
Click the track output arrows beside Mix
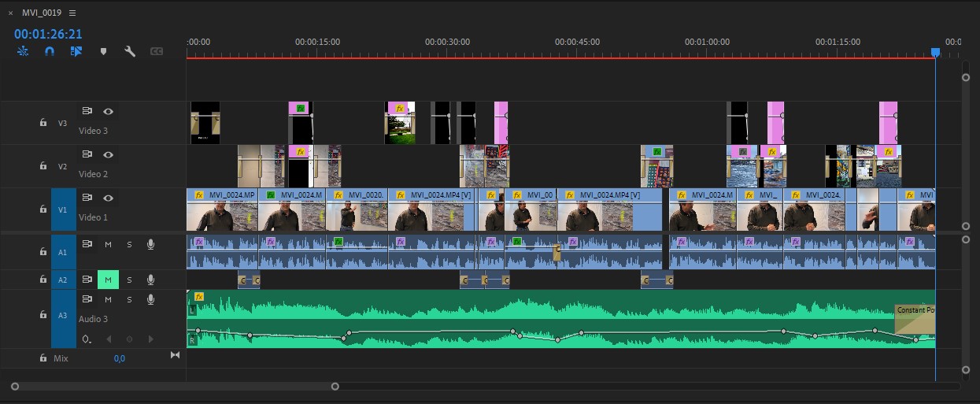(175, 355)
